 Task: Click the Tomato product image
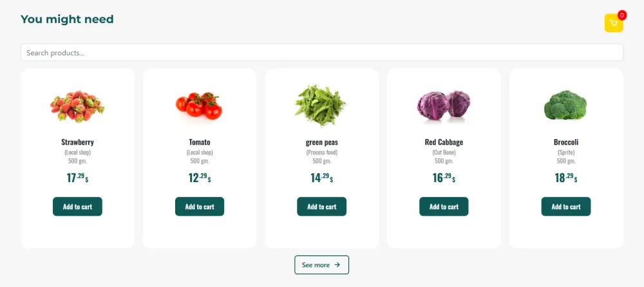tap(200, 106)
